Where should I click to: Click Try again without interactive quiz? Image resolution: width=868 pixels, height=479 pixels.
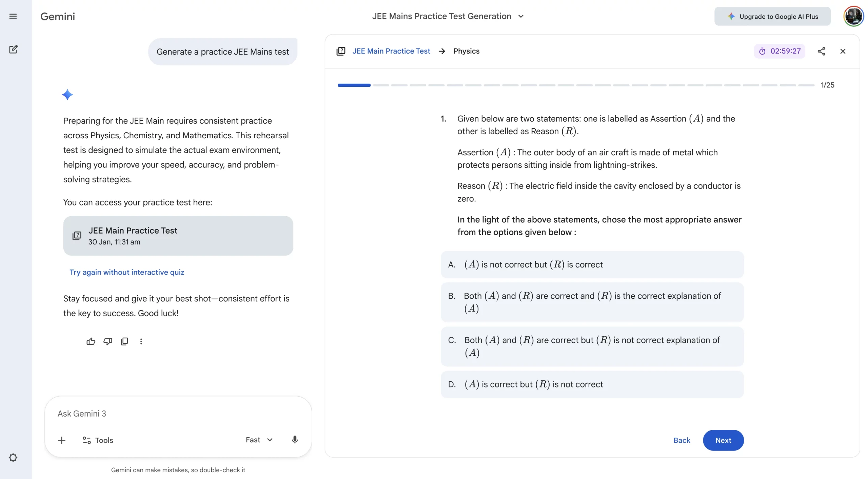pyautogui.click(x=127, y=272)
